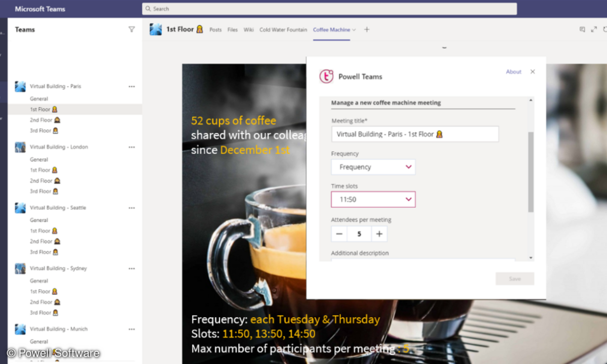Click the 1st Floor channel avatar in header

coord(156,29)
